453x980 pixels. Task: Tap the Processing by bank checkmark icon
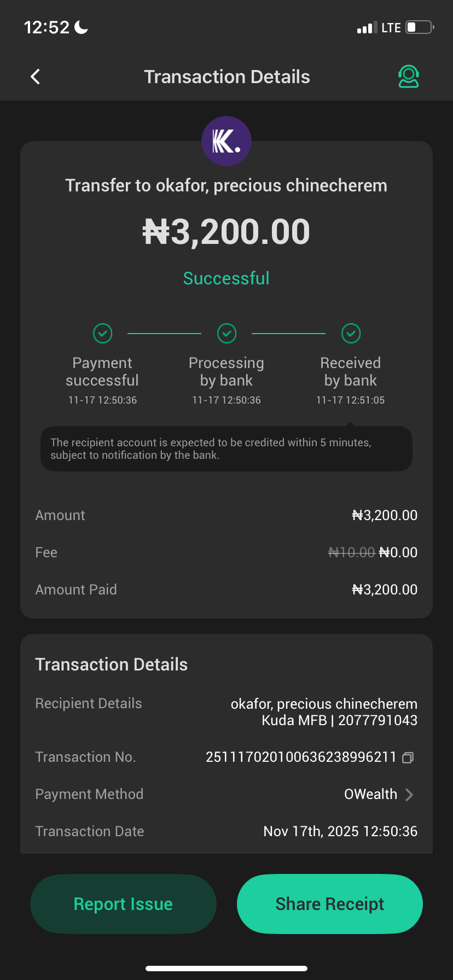coord(226,333)
